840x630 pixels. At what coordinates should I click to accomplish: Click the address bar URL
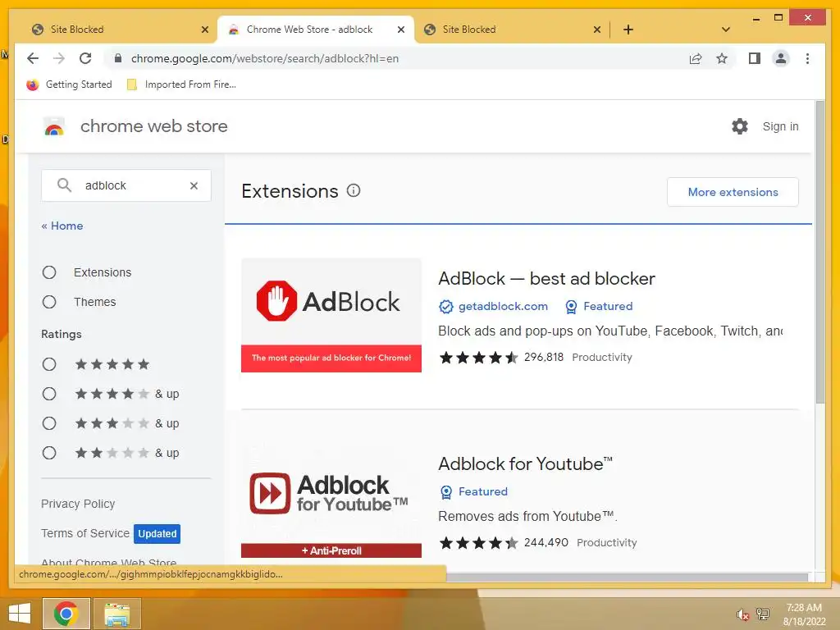click(265, 58)
